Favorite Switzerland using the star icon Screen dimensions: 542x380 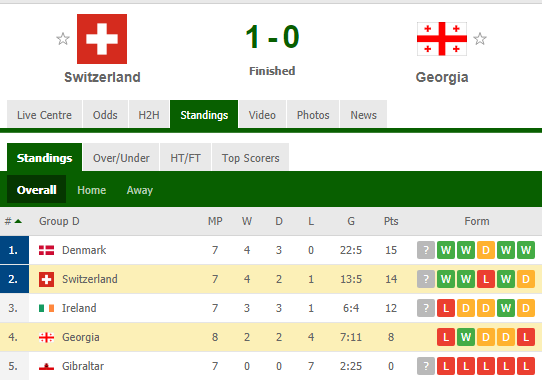63,39
